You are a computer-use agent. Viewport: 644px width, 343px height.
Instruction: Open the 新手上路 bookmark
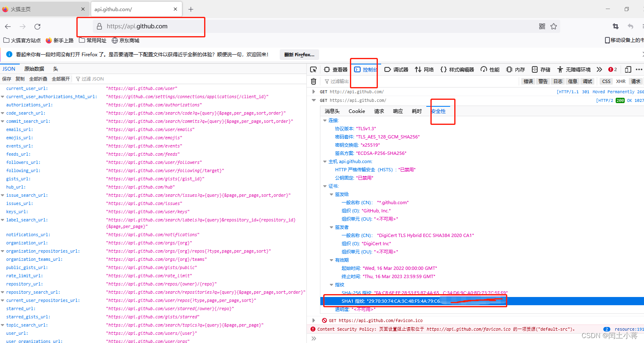(60, 40)
